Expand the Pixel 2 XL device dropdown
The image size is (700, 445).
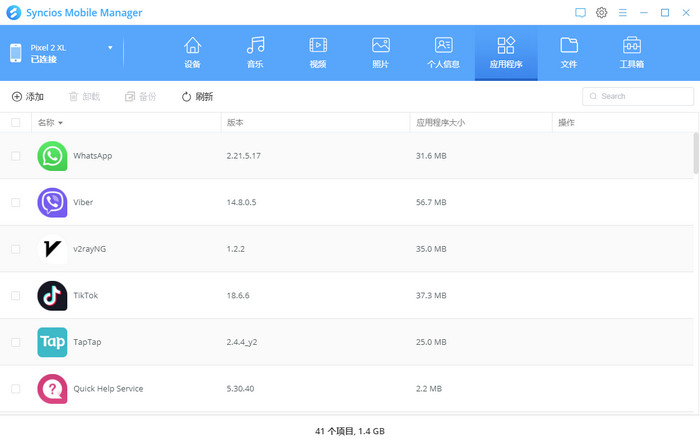[110, 48]
